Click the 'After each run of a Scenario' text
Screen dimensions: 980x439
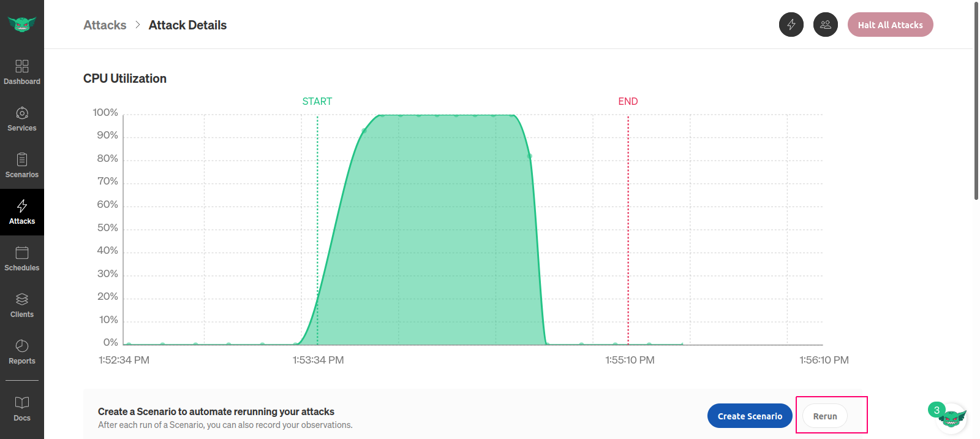(x=225, y=425)
